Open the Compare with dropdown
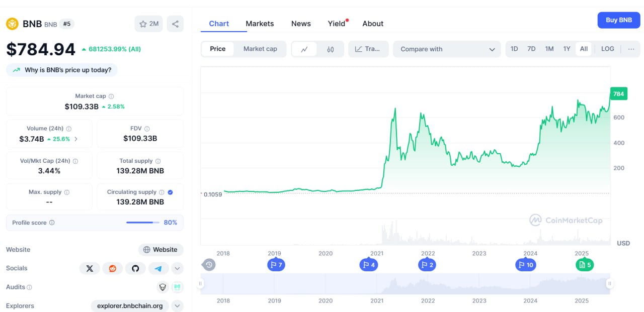Screen dimensions: 644x312 447,49
